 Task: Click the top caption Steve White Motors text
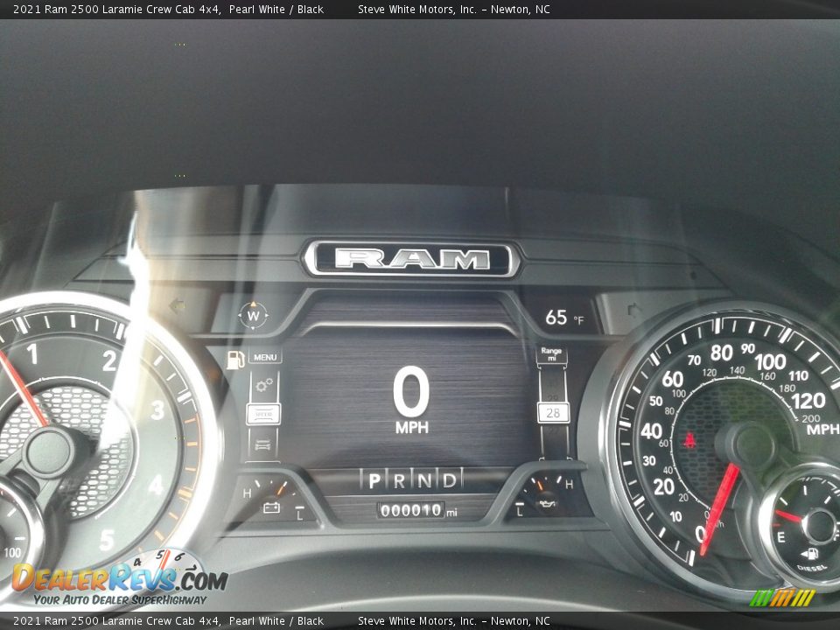454,9
